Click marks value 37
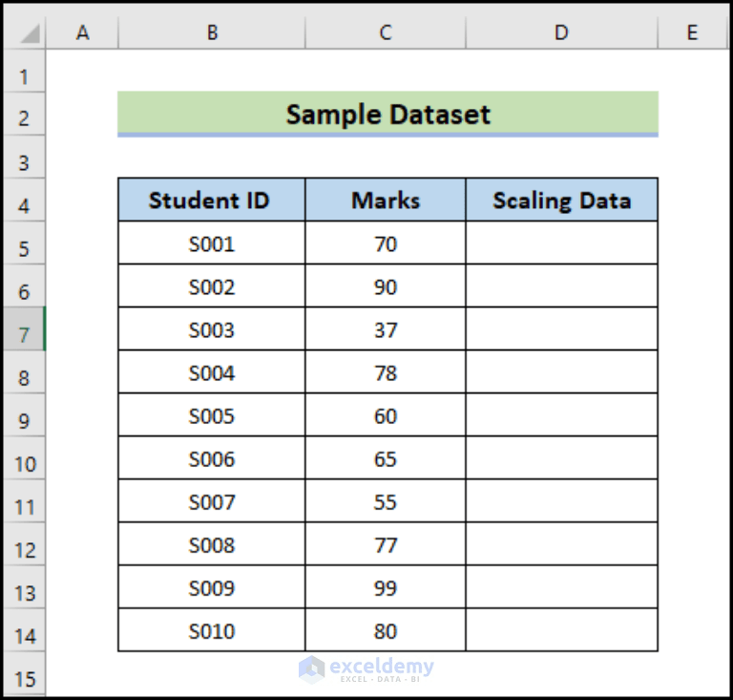This screenshot has height=700, width=733. tap(386, 329)
